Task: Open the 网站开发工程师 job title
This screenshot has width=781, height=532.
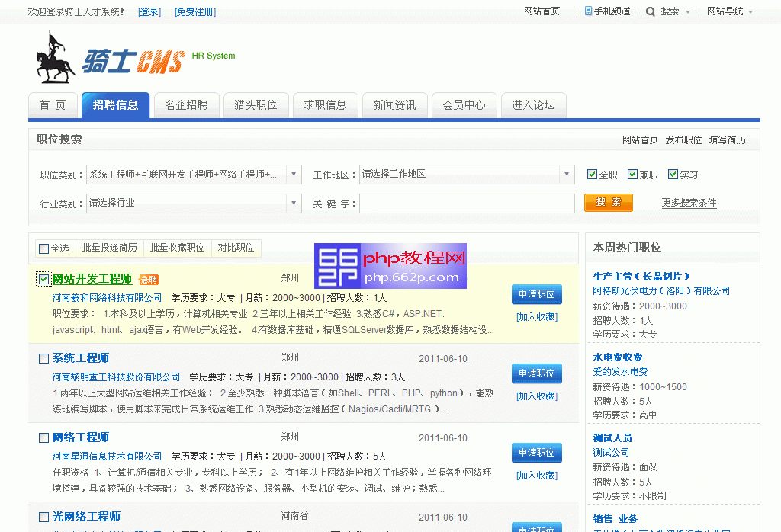Action: point(92,279)
